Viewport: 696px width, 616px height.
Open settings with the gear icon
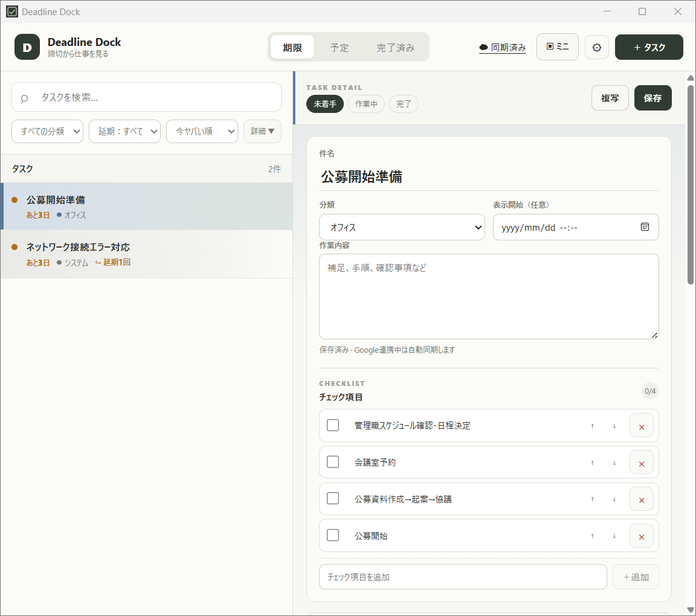[x=596, y=47]
